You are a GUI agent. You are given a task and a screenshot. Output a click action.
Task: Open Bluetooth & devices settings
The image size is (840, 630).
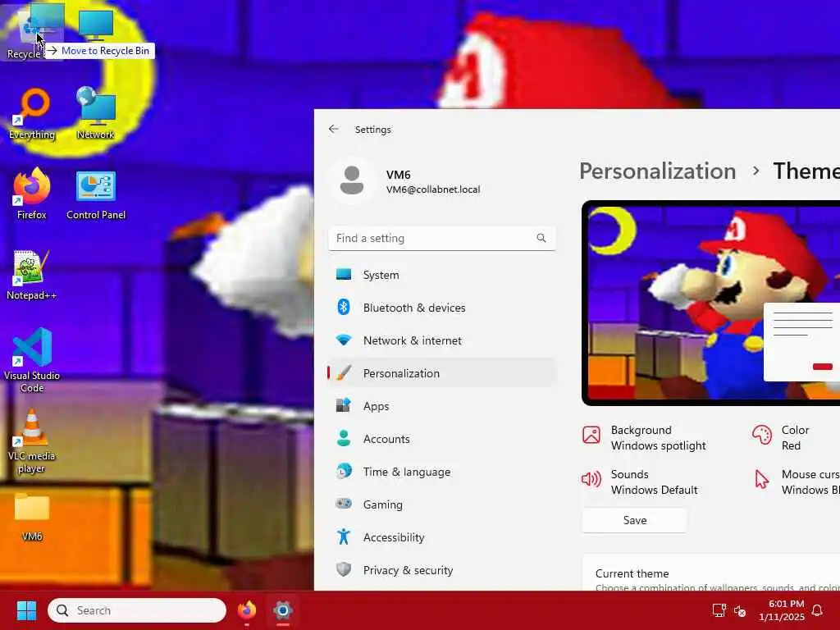[442, 308]
